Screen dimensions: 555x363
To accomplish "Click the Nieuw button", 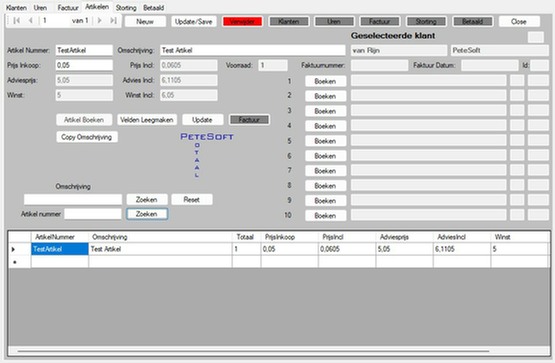I will (145, 22).
